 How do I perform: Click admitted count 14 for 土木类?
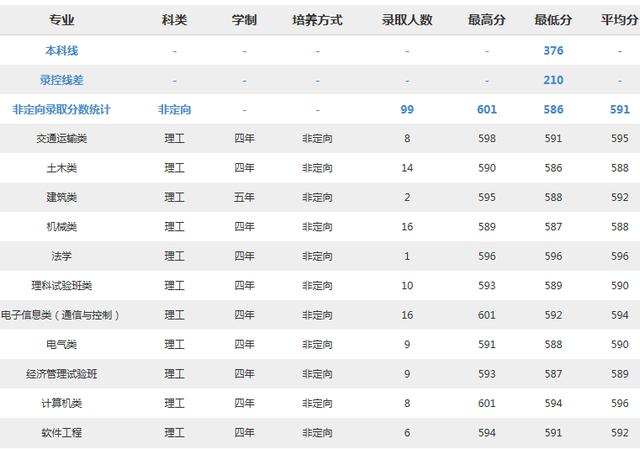click(x=407, y=168)
